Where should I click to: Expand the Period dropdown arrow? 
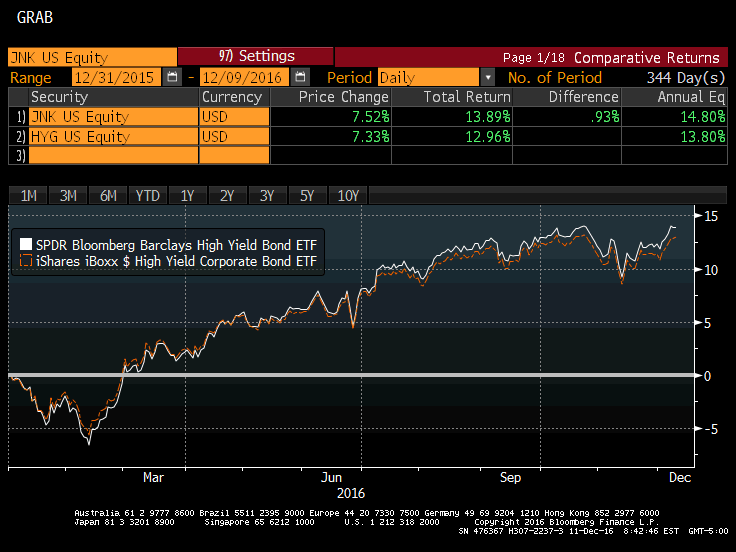[x=488, y=77]
